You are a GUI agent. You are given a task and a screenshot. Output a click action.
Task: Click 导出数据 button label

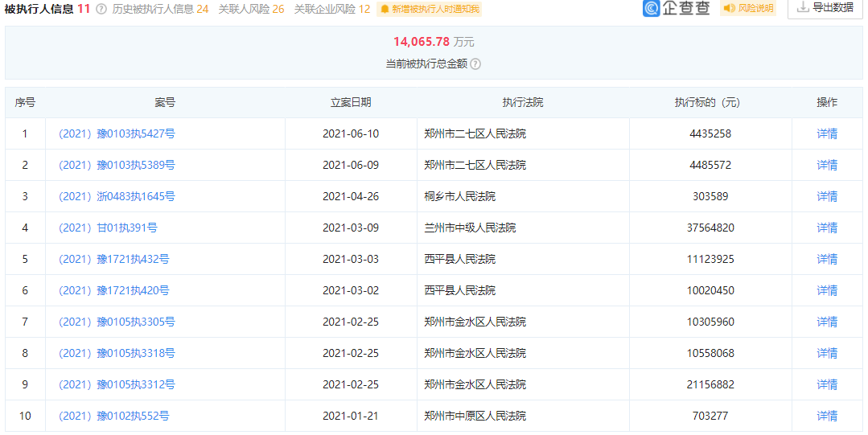833,7
